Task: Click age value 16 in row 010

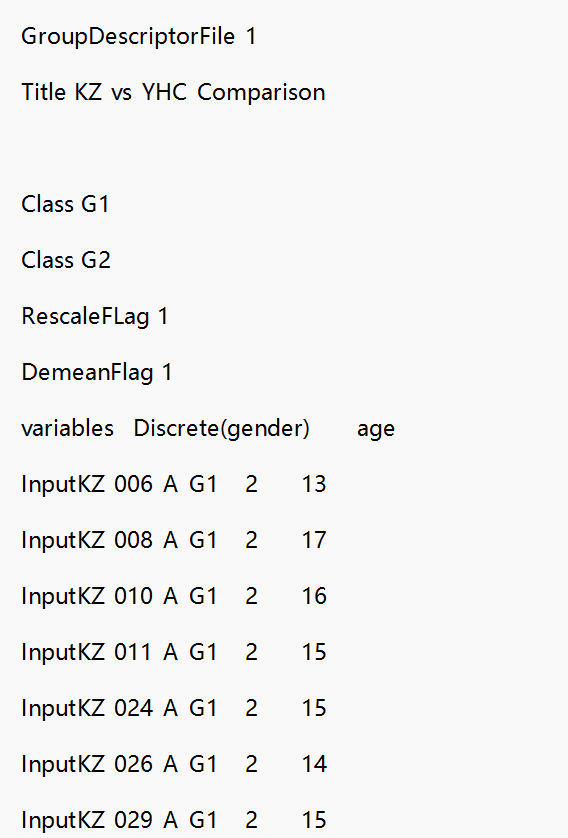Action: (x=314, y=596)
